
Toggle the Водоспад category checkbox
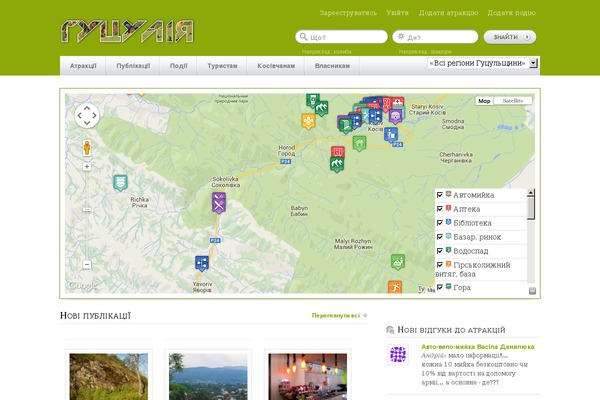(440, 250)
